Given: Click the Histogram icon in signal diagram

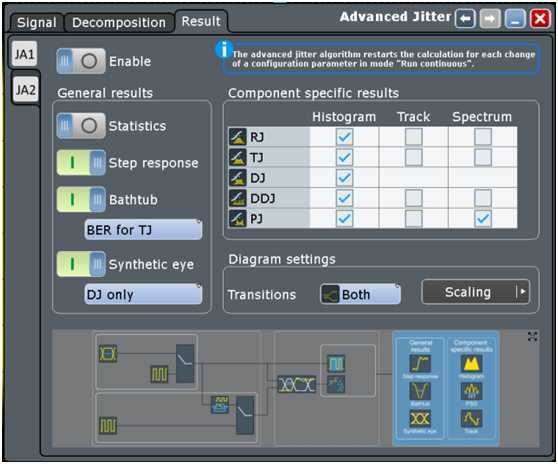Looking at the screenshot, I should 472,364.
